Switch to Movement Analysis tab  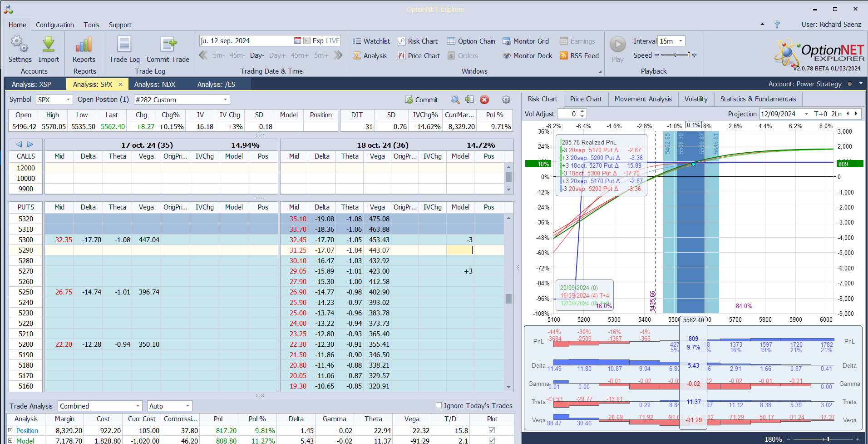click(643, 99)
